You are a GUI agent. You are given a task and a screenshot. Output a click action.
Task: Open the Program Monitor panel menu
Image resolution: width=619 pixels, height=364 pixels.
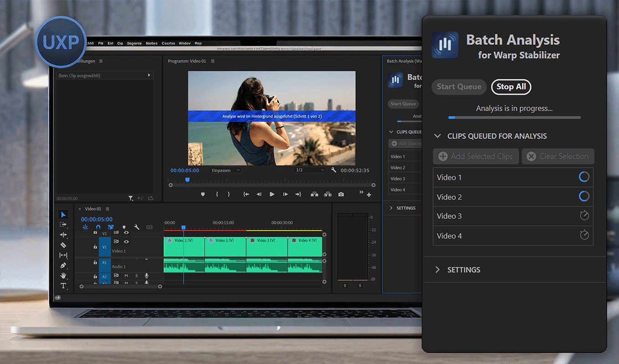tap(213, 61)
